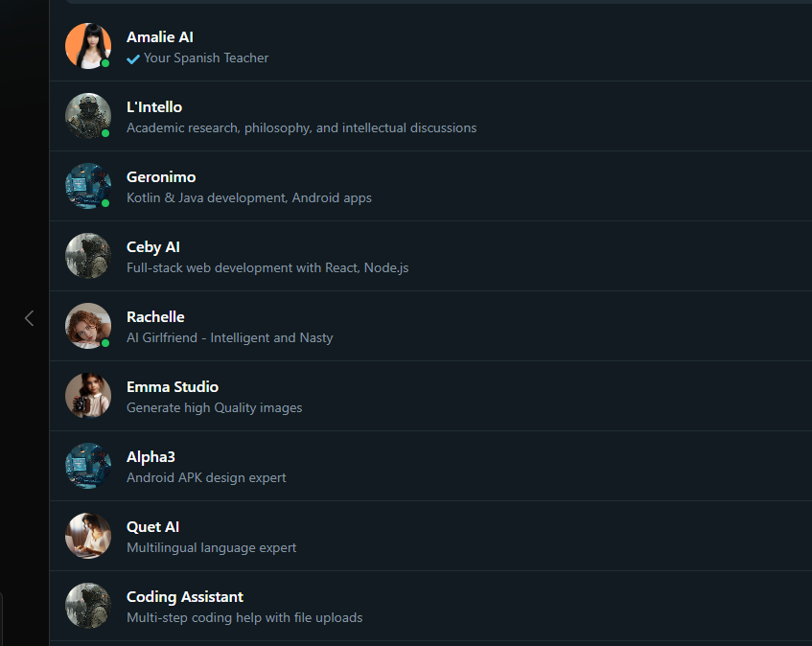Open the Amalie AI chat

[x=430, y=46]
